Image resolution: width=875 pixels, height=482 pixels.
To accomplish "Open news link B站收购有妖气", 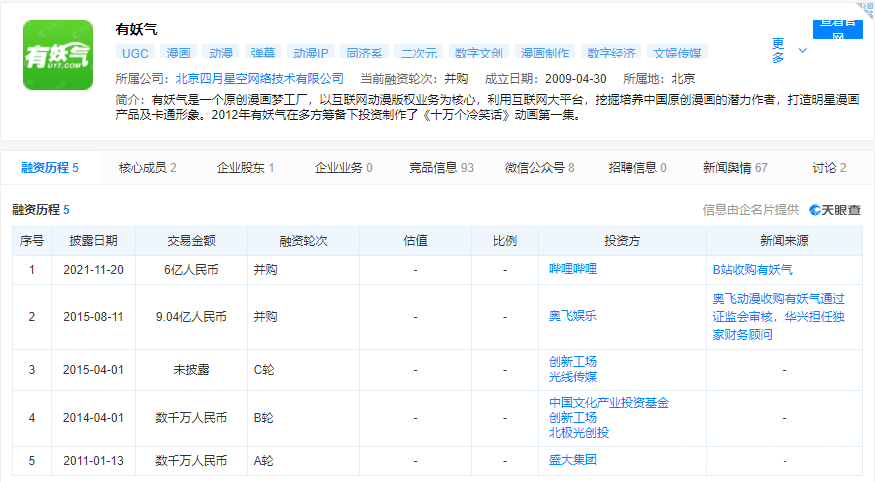I will (x=752, y=270).
